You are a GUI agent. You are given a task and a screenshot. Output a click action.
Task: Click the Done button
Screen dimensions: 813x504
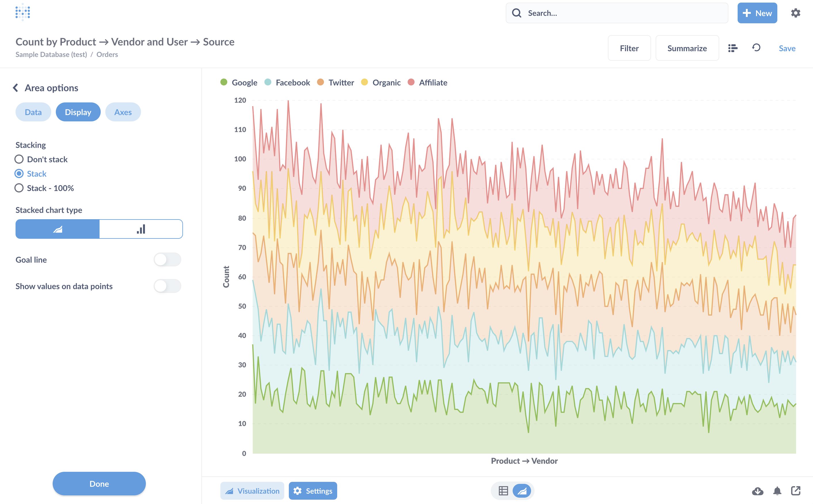pos(99,484)
